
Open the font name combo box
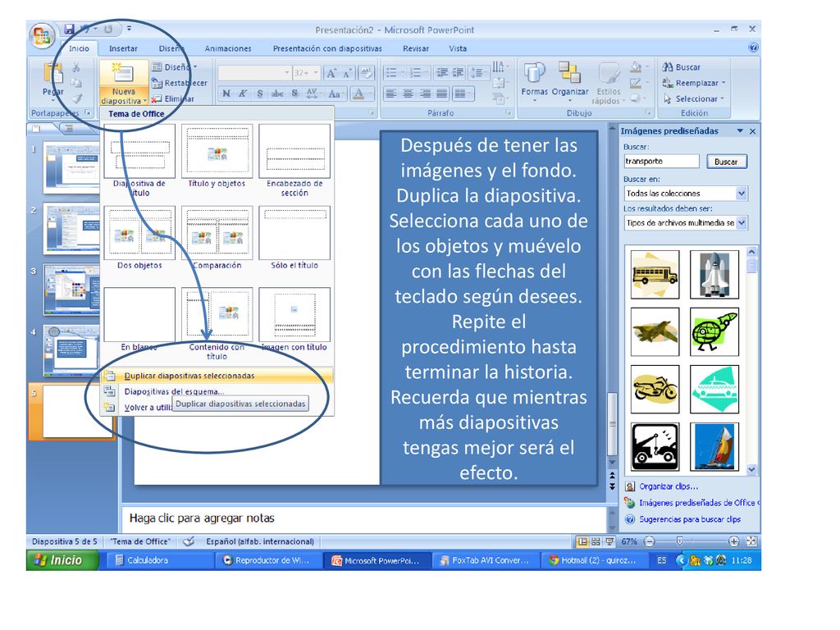click(254, 73)
